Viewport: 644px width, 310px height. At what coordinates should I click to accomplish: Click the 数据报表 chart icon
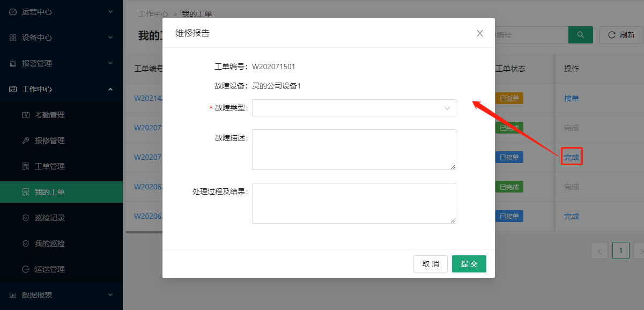point(13,295)
